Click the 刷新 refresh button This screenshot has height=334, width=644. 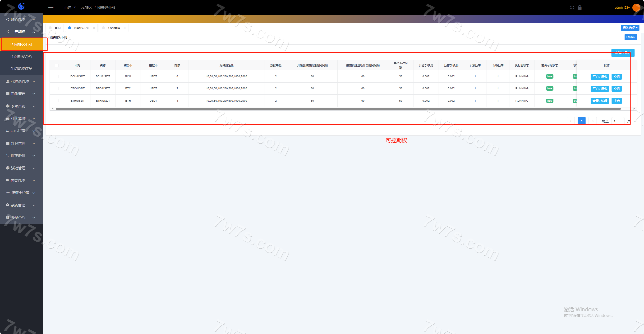(x=631, y=37)
